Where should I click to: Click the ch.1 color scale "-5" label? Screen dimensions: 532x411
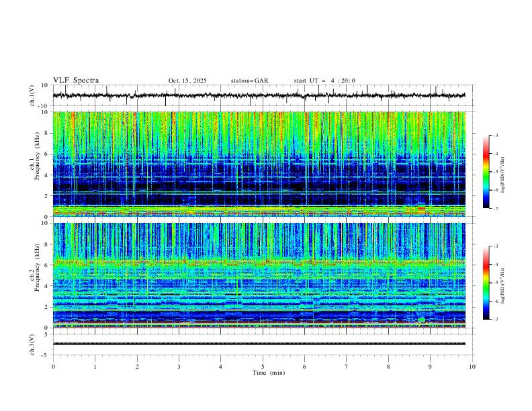pos(495,172)
